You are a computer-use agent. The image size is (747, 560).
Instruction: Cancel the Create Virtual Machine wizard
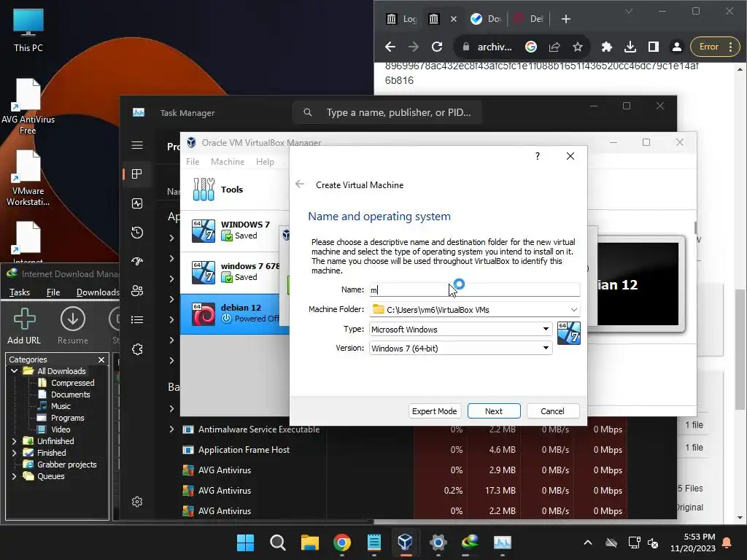coord(553,411)
